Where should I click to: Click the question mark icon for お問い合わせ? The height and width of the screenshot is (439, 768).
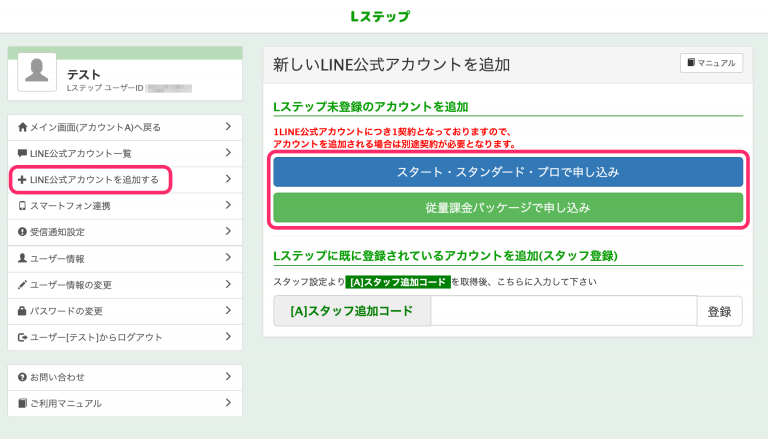click(22, 377)
